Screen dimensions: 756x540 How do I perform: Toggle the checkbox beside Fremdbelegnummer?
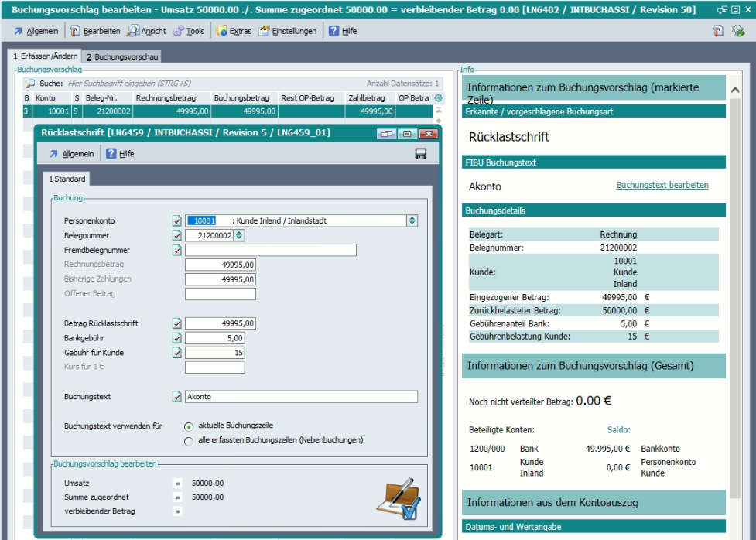177,250
